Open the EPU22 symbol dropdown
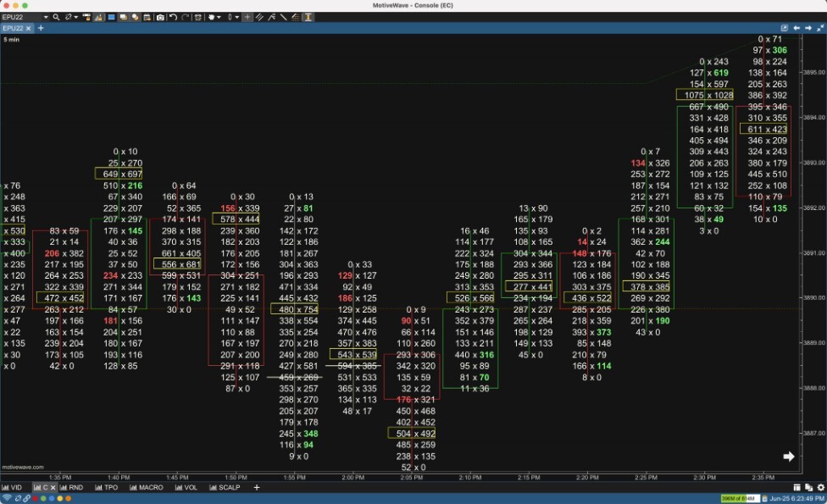The image size is (827, 504). tap(46, 18)
